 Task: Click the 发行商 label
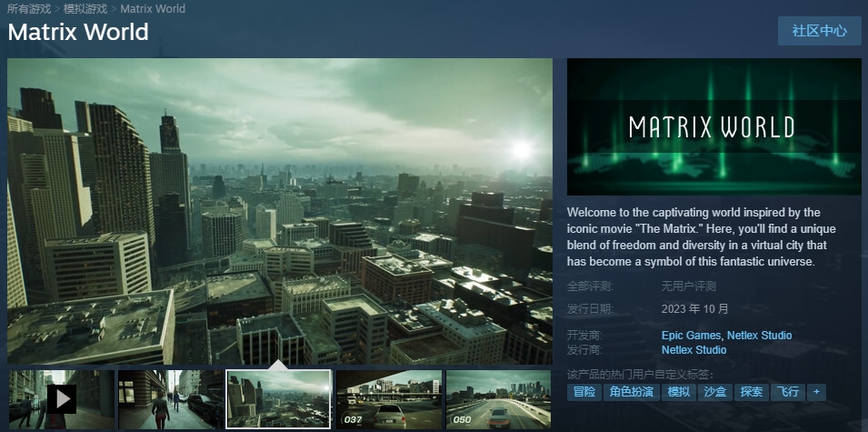point(584,350)
